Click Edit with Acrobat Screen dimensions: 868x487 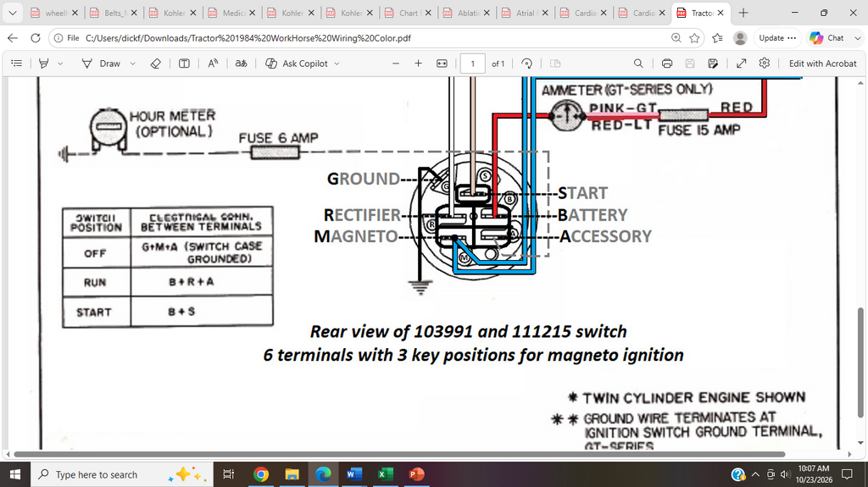pos(822,64)
